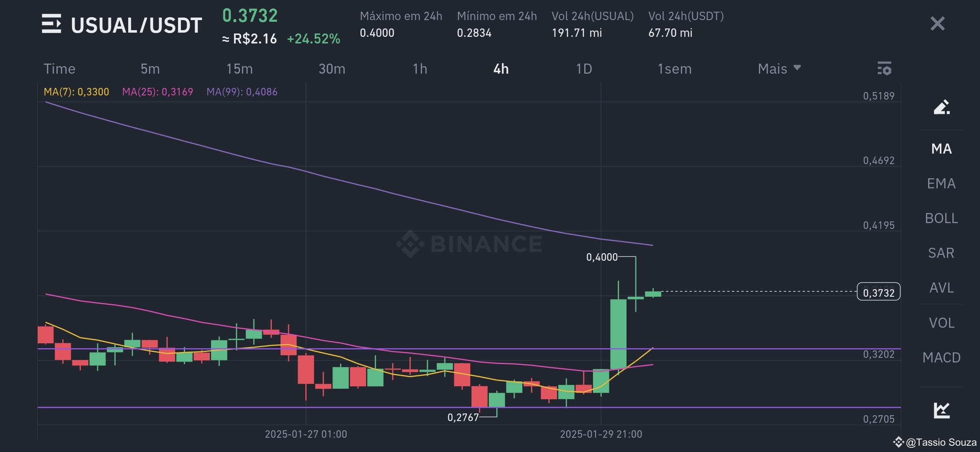The width and height of the screenshot is (980, 452).
Task: Open the trading pair list menu icon
Action: pyautogui.click(x=52, y=24)
